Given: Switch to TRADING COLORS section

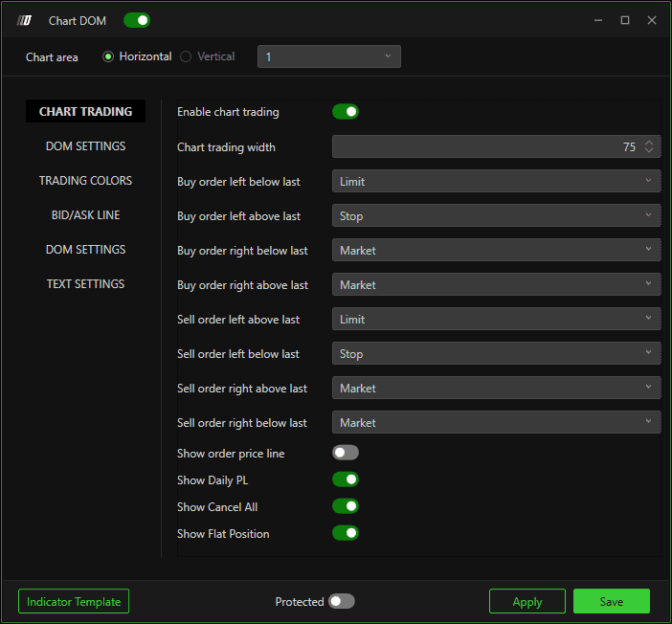Looking at the screenshot, I should pos(86,181).
